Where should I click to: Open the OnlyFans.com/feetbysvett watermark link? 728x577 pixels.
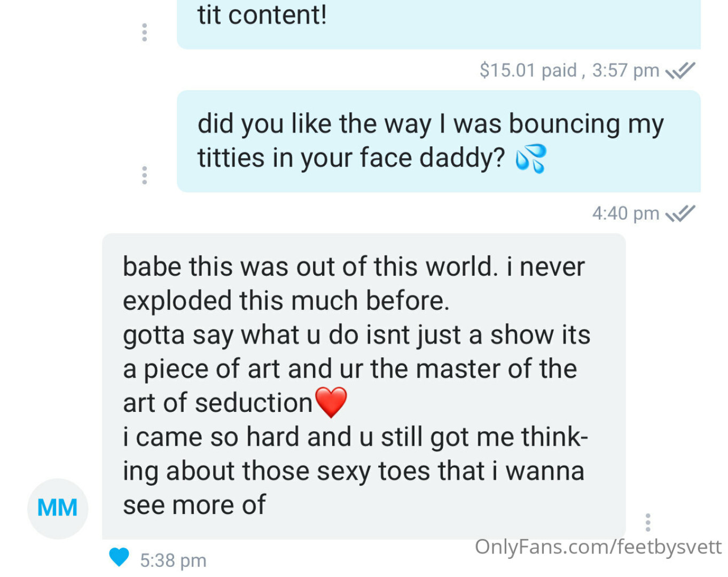pyautogui.click(x=598, y=547)
